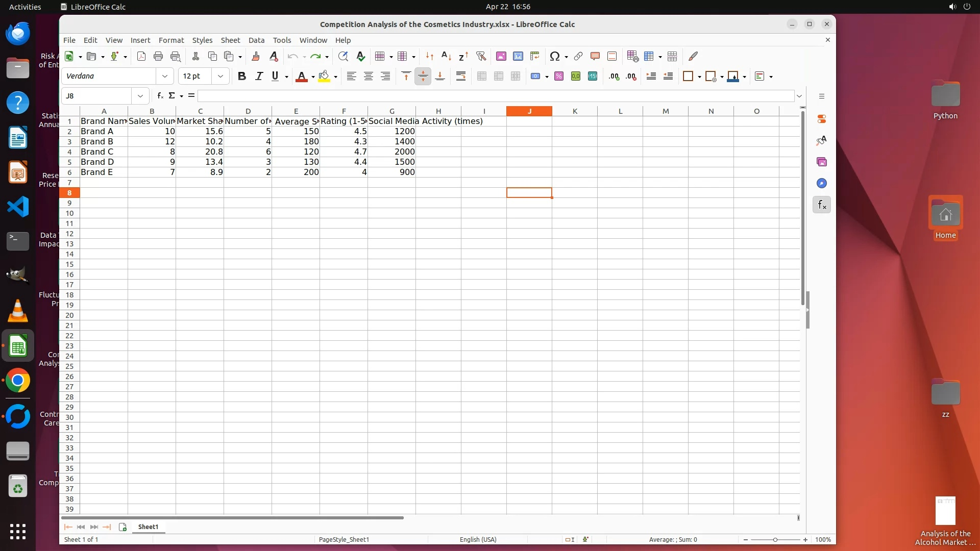Toggle Italic formatting
Viewport: 980px width, 551px height.
click(x=259, y=77)
